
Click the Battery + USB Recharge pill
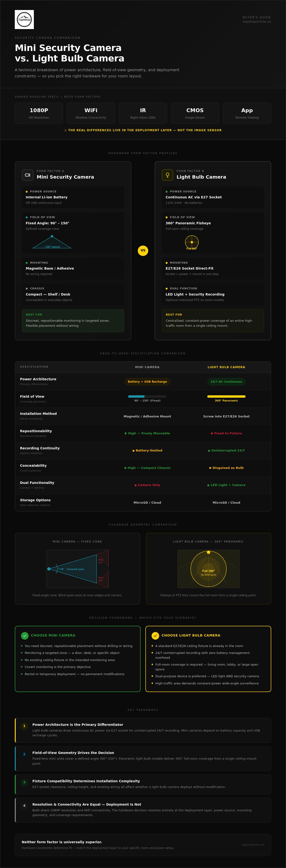(x=147, y=382)
